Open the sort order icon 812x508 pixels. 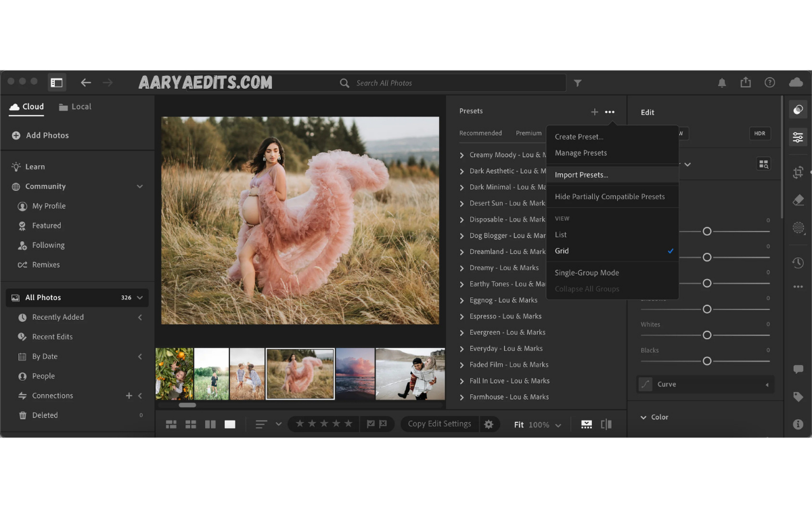tap(261, 424)
